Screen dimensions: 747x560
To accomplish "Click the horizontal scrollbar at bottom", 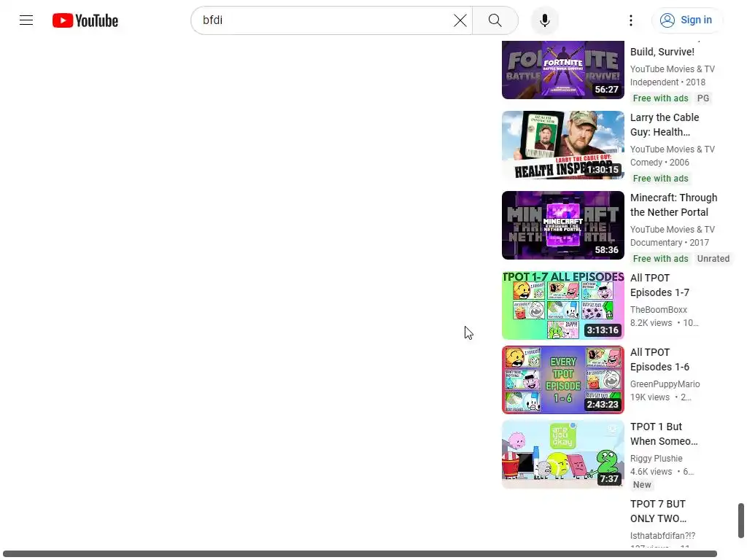I will (x=360, y=554).
